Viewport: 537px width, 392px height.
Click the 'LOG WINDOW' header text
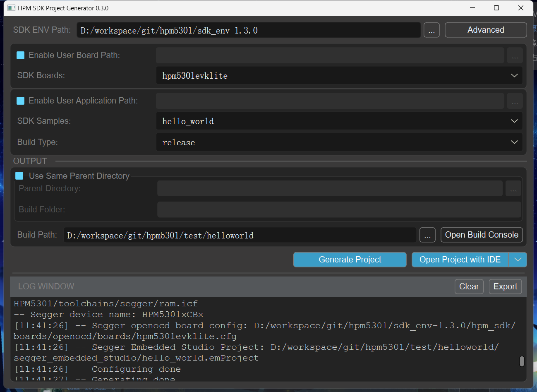[46, 286]
